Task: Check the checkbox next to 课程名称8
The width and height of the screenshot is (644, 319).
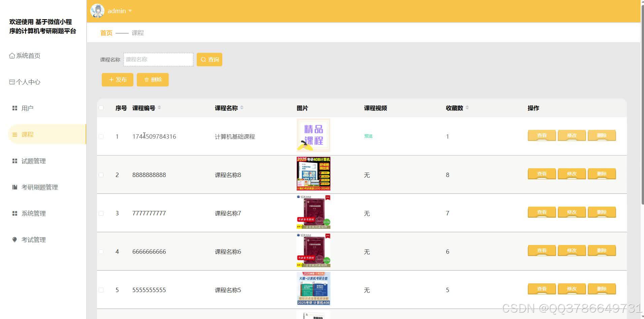Action: (101, 175)
